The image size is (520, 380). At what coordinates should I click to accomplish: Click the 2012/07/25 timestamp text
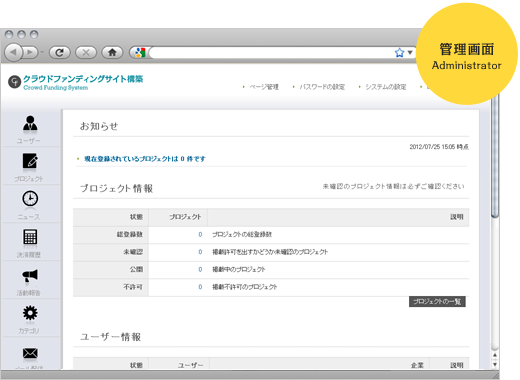pyautogui.click(x=439, y=147)
